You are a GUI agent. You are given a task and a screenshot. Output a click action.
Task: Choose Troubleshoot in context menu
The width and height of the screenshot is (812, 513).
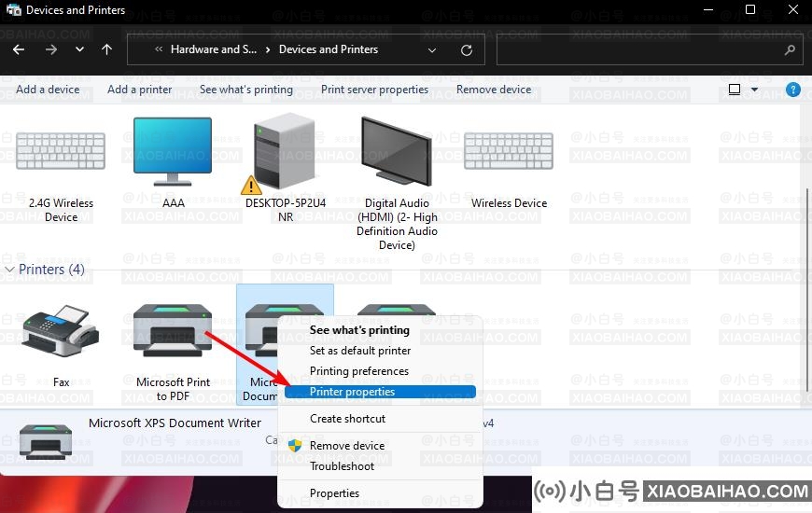click(x=342, y=466)
